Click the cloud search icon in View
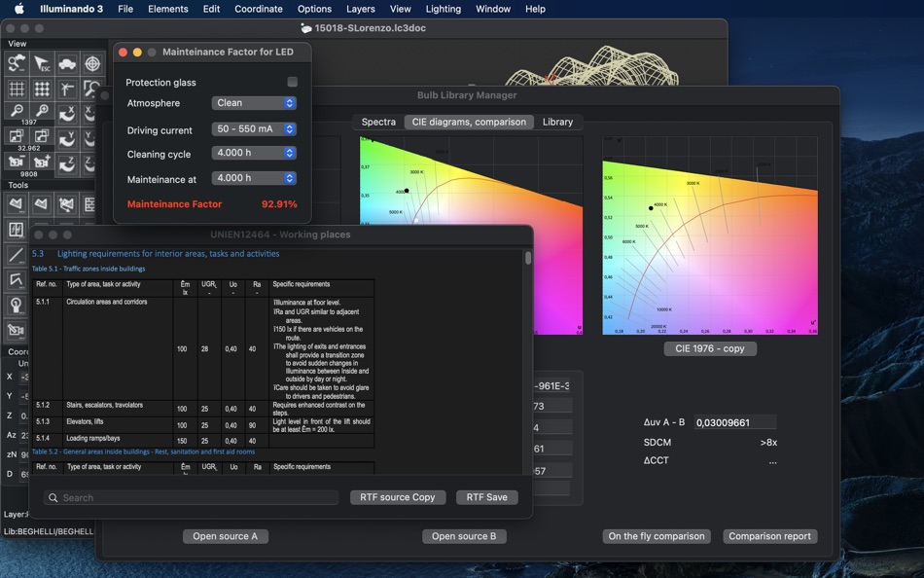 tap(17, 63)
